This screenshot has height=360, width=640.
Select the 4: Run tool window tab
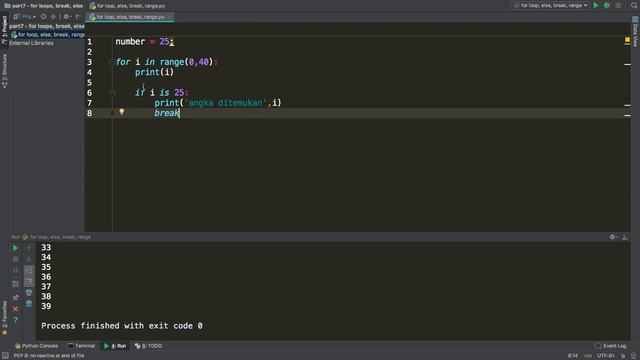tap(115, 346)
